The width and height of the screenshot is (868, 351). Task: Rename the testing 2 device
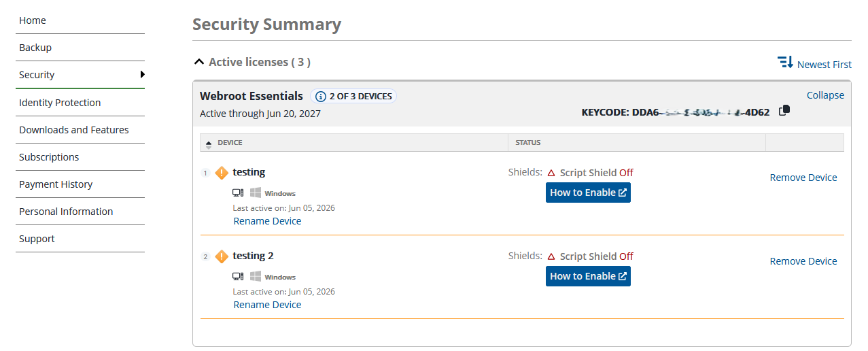click(x=267, y=305)
